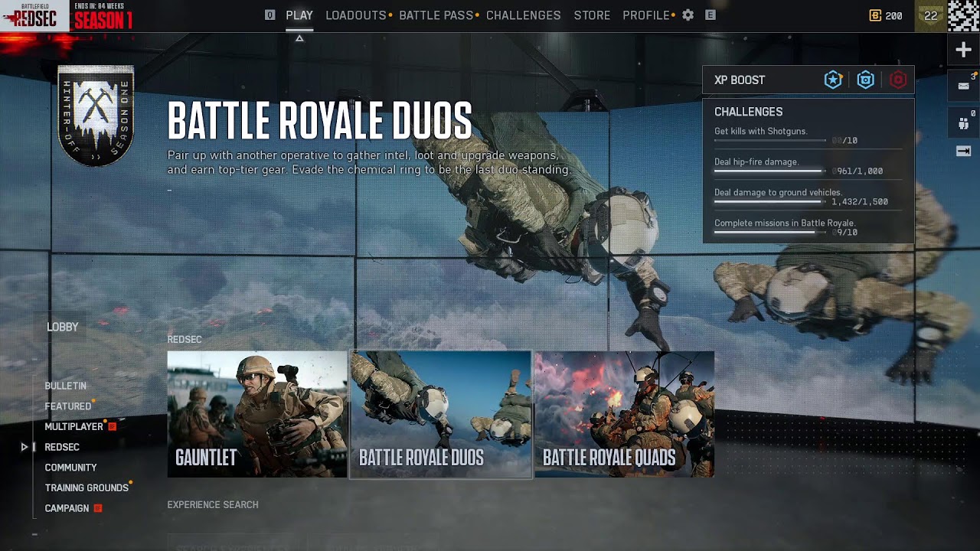
Task: Open the B currency balance icon
Action: [x=876, y=15]
